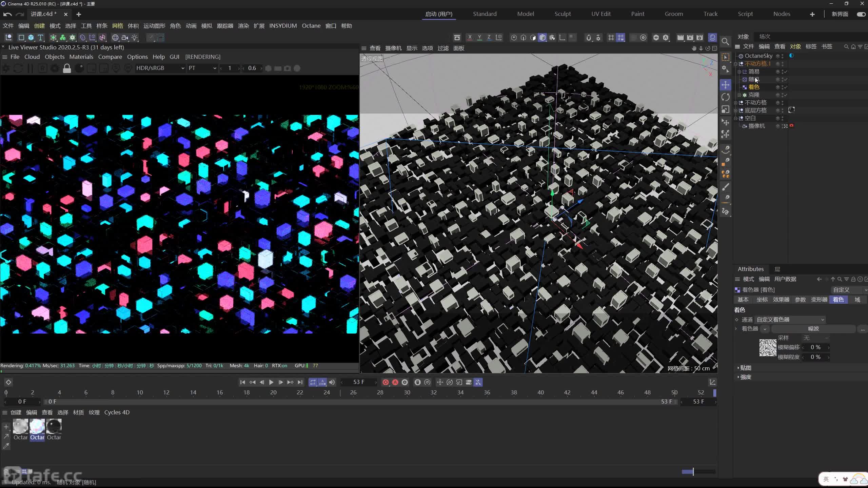This screenshot has height=488, width=868.
Task: Expand the 克隆 tree node
Action: coord(739,95)
